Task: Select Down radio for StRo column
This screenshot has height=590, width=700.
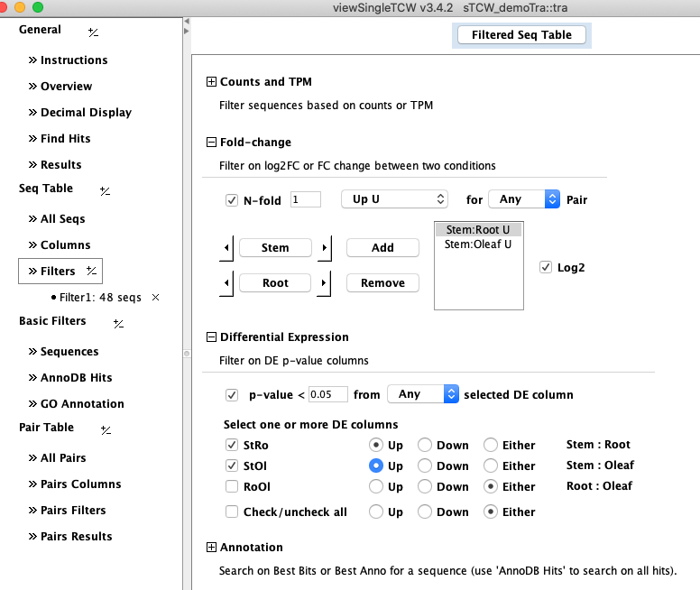Action: (x=426, y=446)
